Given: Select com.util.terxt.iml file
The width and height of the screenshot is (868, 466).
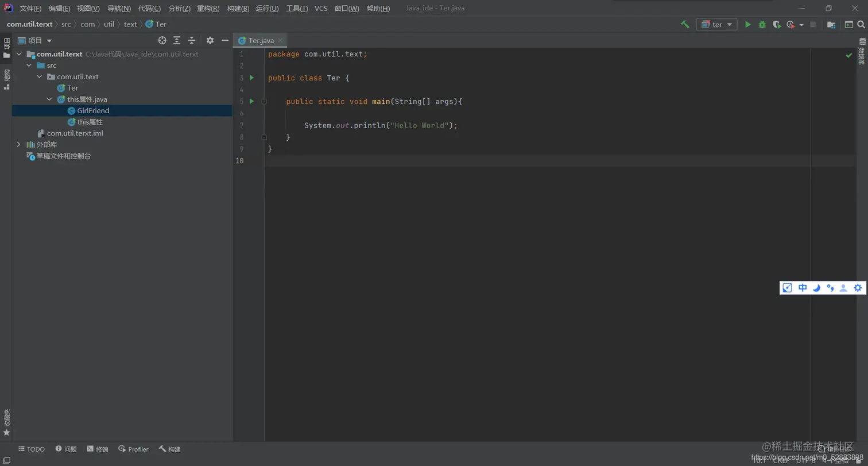Looking at the screenshot, I should (x=69, y=133).
